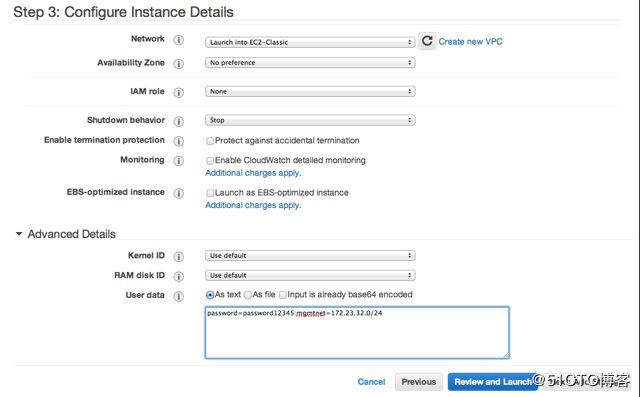The width and height of the screenshot is (640, 397).
Task: Open the Network dropdown (EC2-Classic)
Action: [310, 42]
